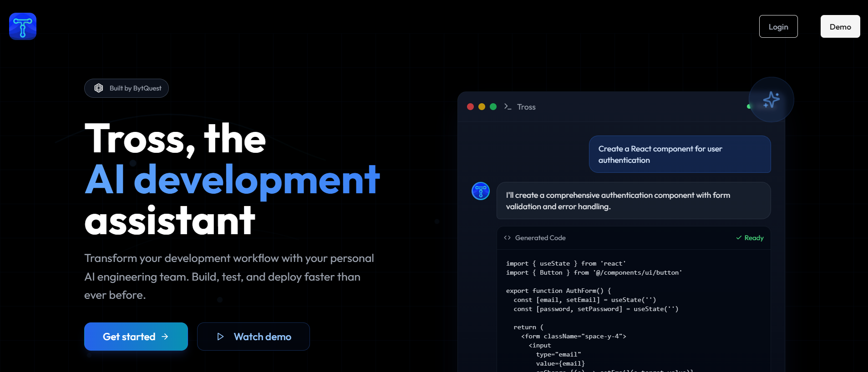868x372 pixels.
Task: Click the terminal prompt icon beside Tross
Action: coord(508,106)
